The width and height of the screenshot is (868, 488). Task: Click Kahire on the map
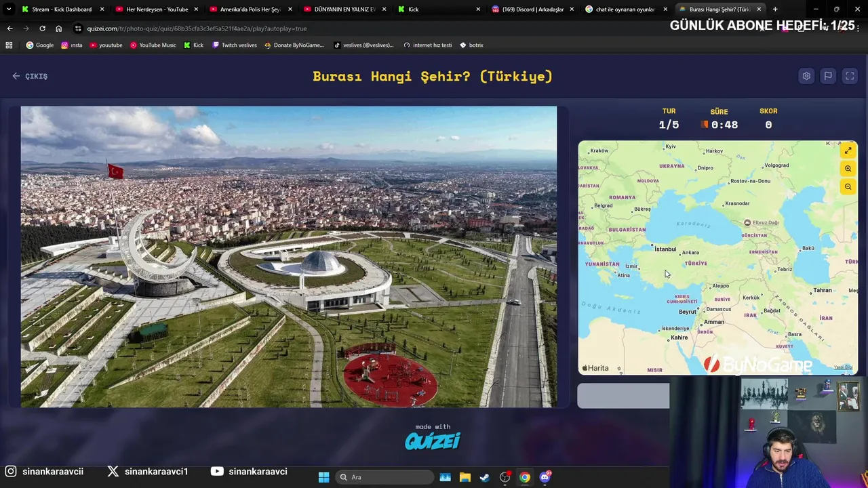coord(679,338)
